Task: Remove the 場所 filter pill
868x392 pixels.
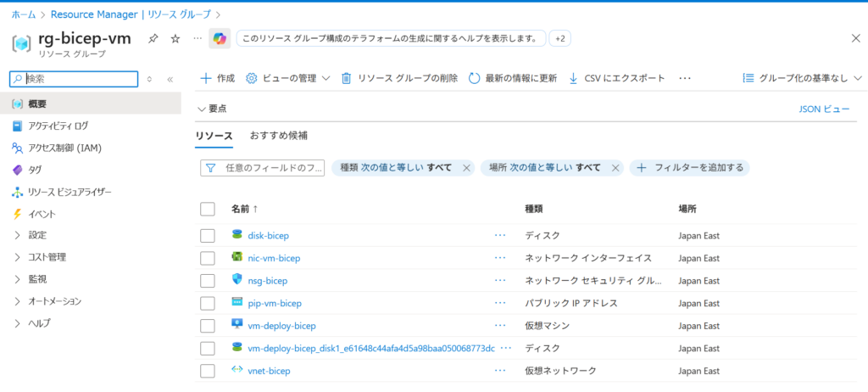Action: pos(615,168)
